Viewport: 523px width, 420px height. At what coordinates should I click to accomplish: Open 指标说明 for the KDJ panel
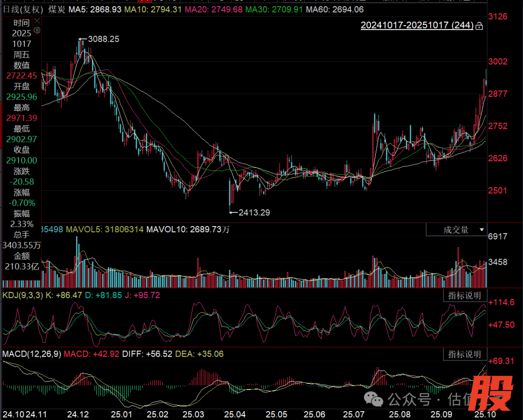(x=464, y=296)
